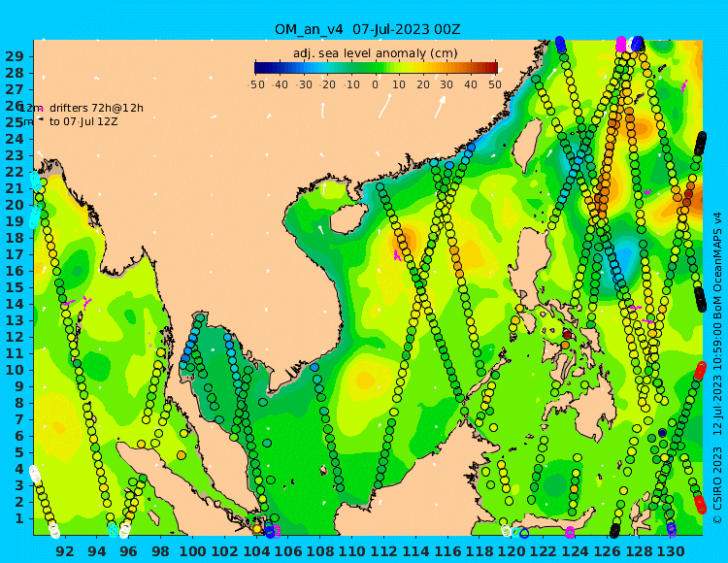Click longitude axis label "120"
The width and height of the screenshot is (728, 563).
[512, 551]
